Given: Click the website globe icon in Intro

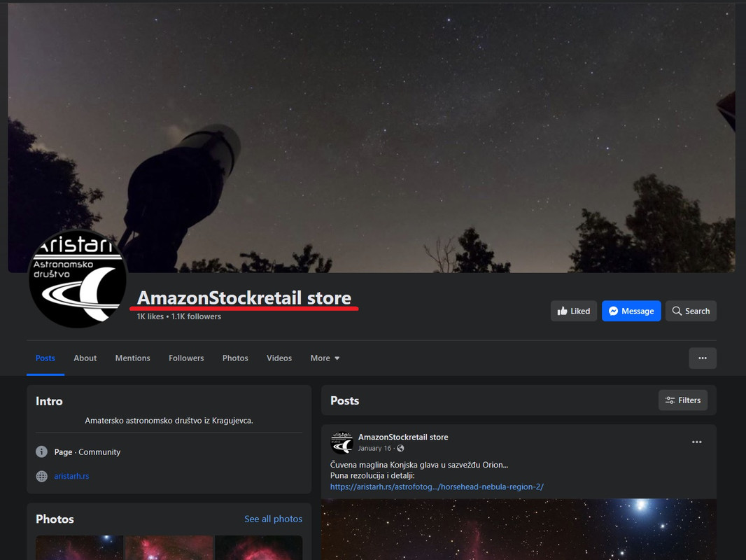Looking at the screenshot, I should click(x=41, y=476).
